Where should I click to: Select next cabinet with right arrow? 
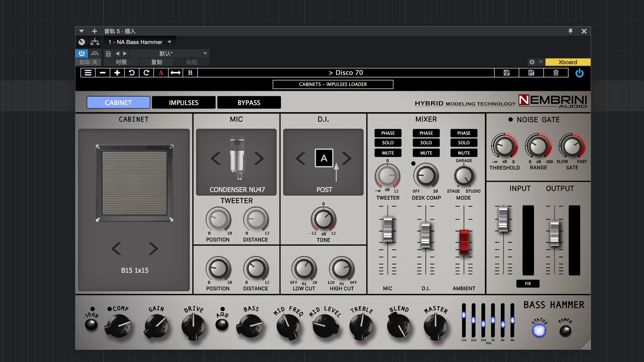[153, 248]
